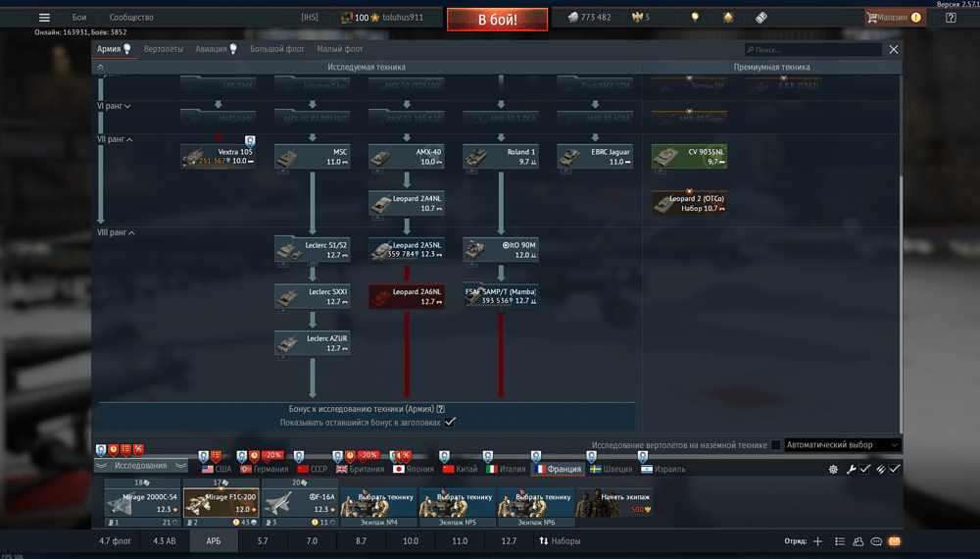Collapse all ranks with double chevron
This screenshot has height=559, width=980.
click(x=101, y=67)
